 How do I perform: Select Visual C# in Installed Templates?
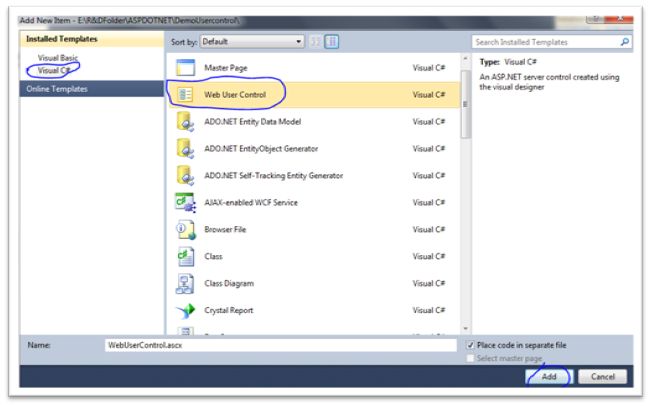click(53, 71)
